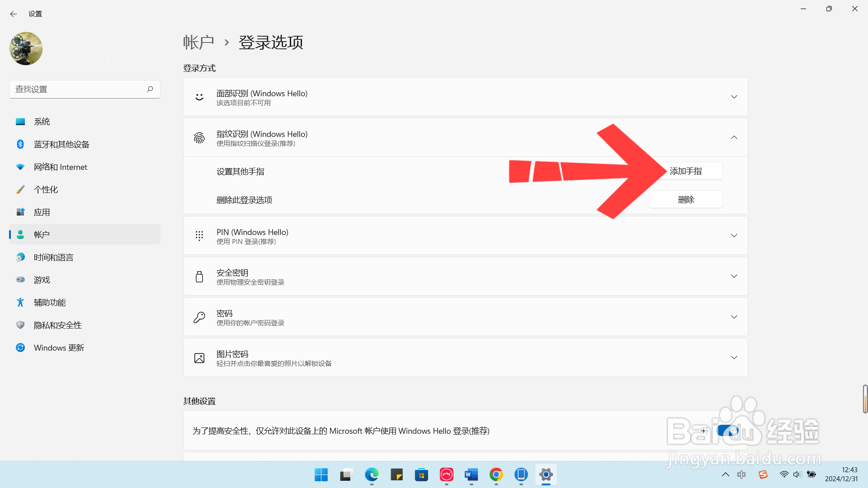Click the user profile avatar picture
Image resolution: width=868 pixels, height=488 pixels.
coord(26,48)
